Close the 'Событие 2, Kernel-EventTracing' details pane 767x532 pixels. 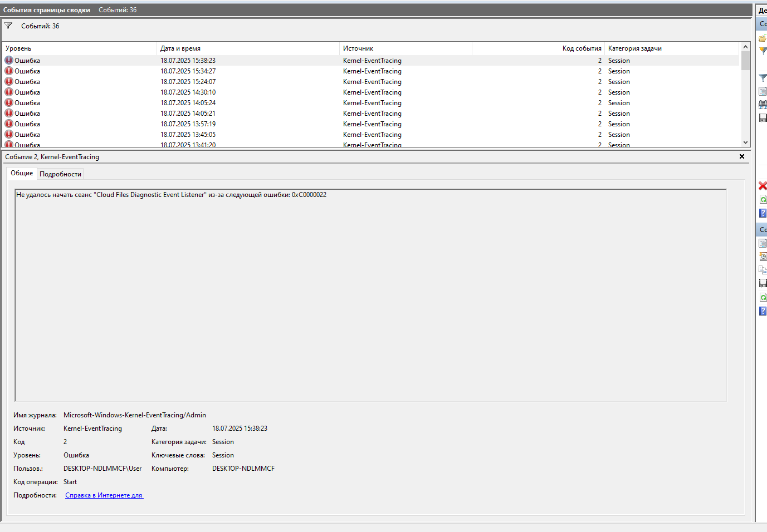[742, 156]
